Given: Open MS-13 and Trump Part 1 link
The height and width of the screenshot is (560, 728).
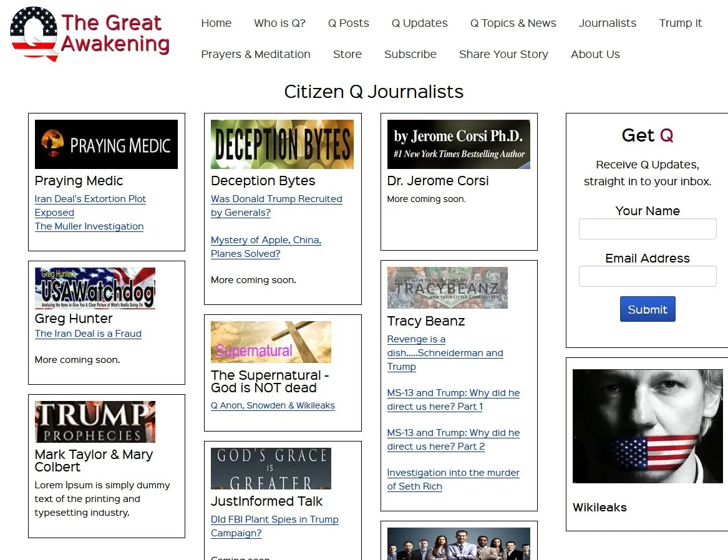Looking at the screenshot, I should click(x=454, y=400).
